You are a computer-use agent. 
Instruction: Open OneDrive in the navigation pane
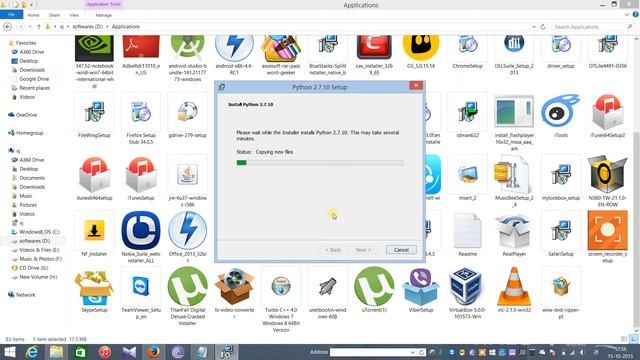26,115
